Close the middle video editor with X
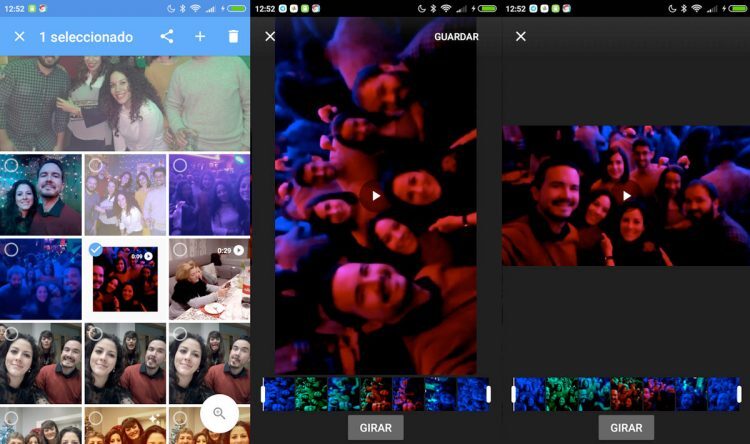Screen dimensions: 750x444 [269, 37]
